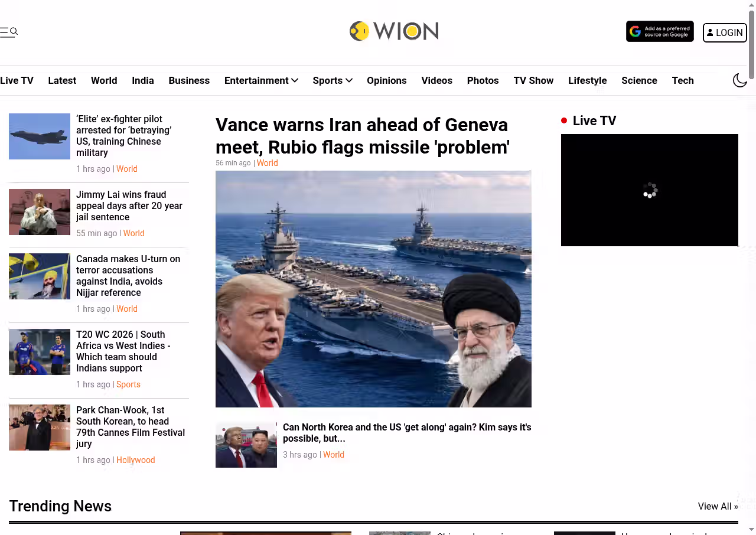The height and width of the screenshot is (535, 756).
Task: Toggle dark mode moon icon
Action: point(740,80)
